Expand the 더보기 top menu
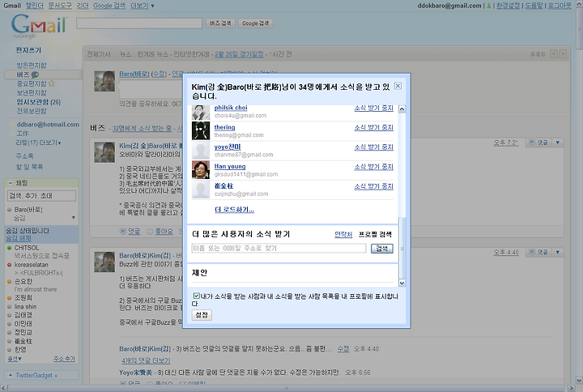Screen dimensions: 583x392 click(142, 6)
